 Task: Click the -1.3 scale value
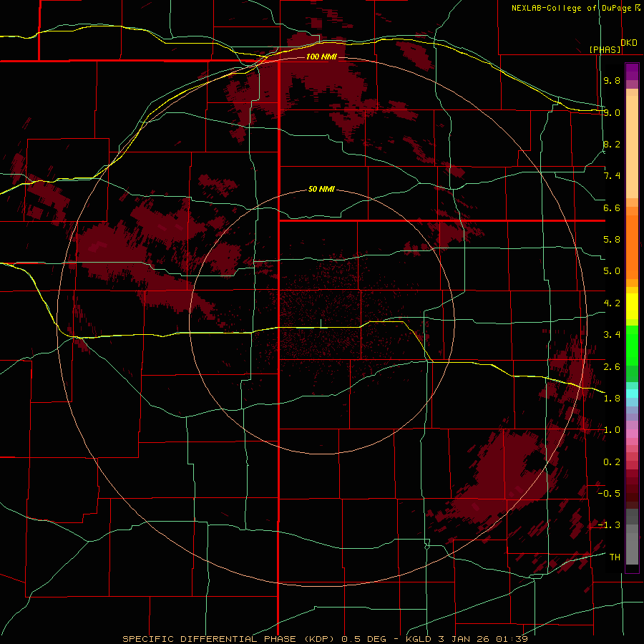click(609, 525)
